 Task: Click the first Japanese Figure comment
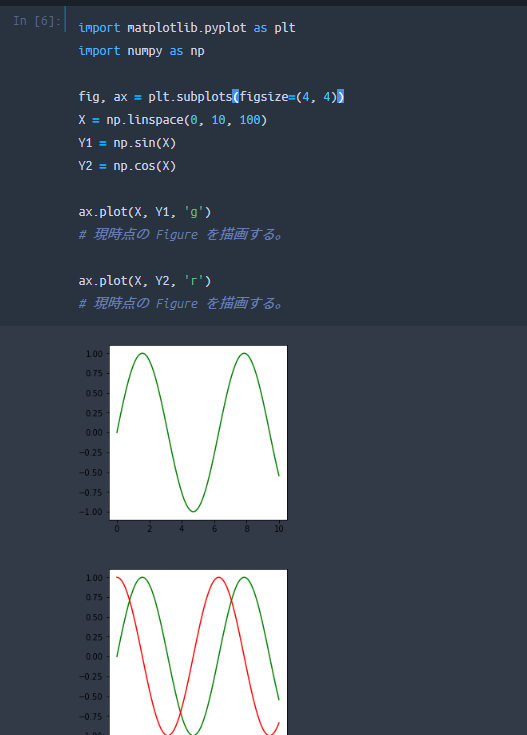[x=181, y=234]
